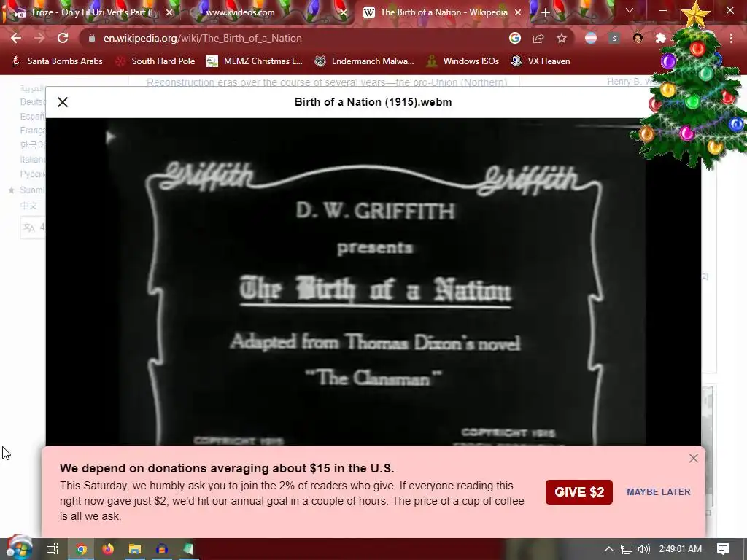
Task: Click the face avatar extension icon
Action: pos(638,38)
